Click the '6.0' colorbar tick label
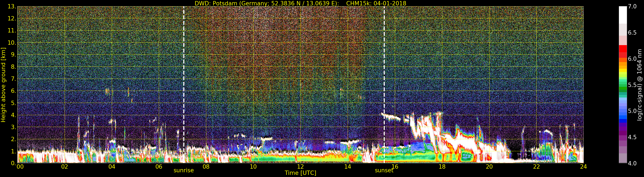 (632, 59)
